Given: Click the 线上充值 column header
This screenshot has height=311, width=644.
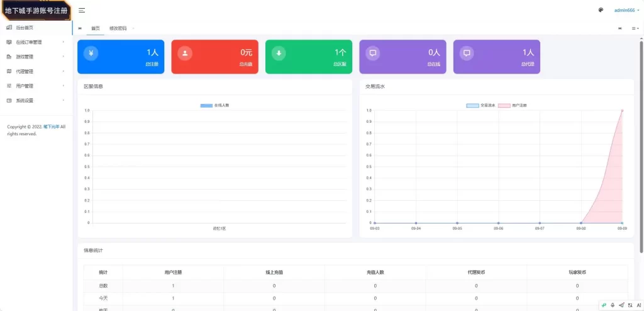Looking at the screenshot, I should (274, 273).
